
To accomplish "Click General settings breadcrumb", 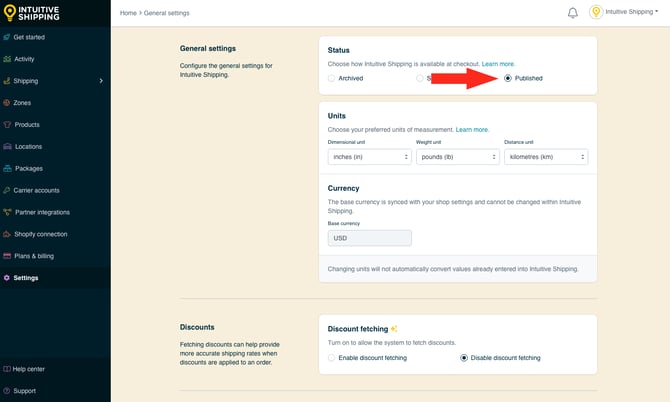I will [x=167, y=13].
